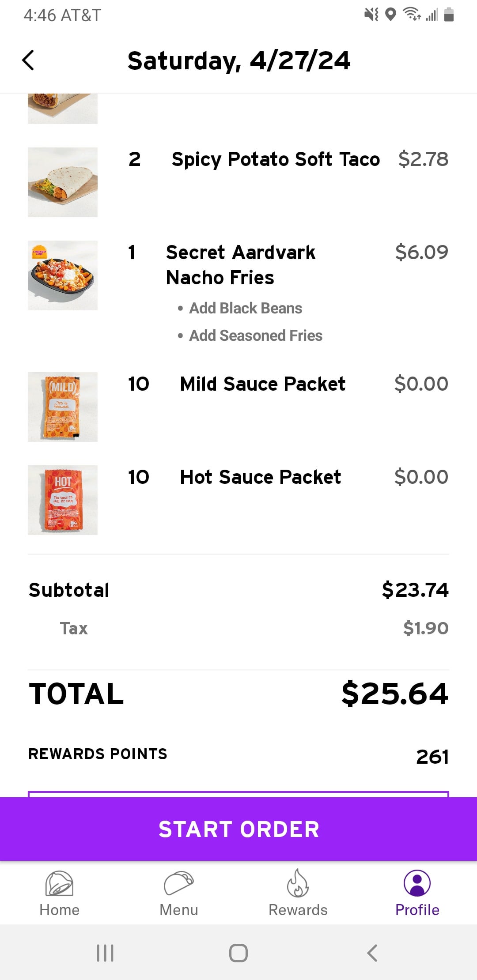Tap the back arrow in the header
This screenshot has height=980, width=477.
pyautogui.click(x=28, y=60)
